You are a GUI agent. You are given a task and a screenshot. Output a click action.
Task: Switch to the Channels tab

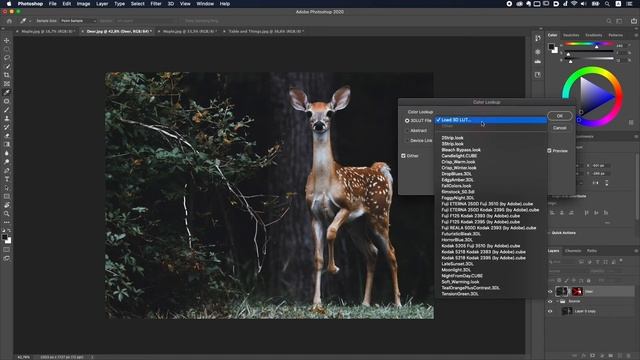(x=573, y=251)
